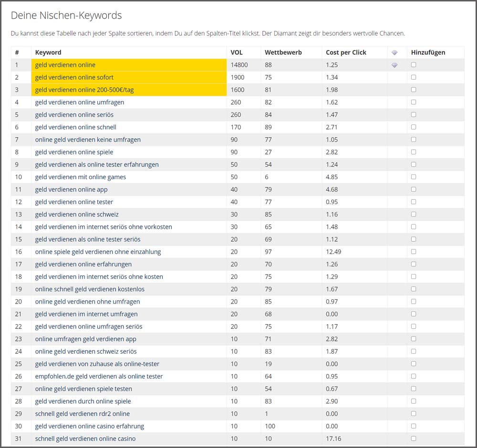Click the diamond icon in row 1
The width and height of the screenshot is (477, 448).
(394, 65)
